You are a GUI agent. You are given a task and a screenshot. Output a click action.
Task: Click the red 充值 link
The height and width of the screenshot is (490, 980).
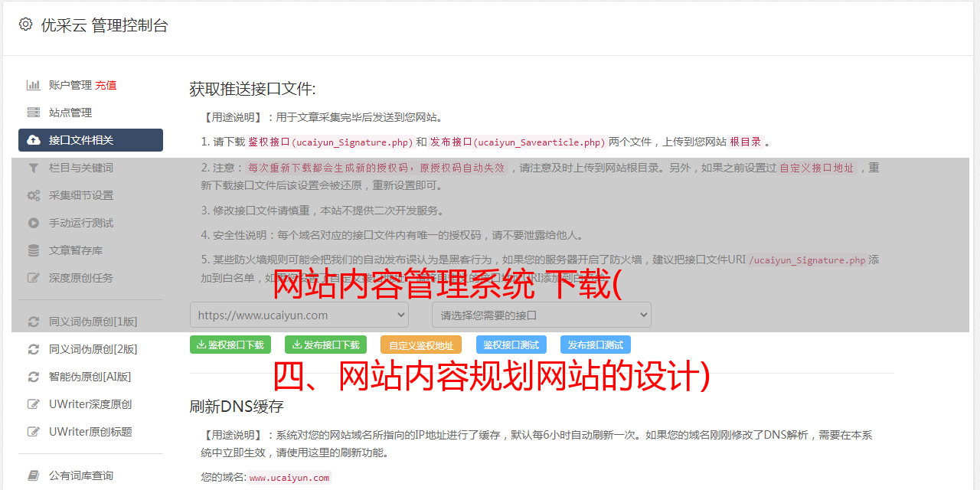(x=106, y=85)
